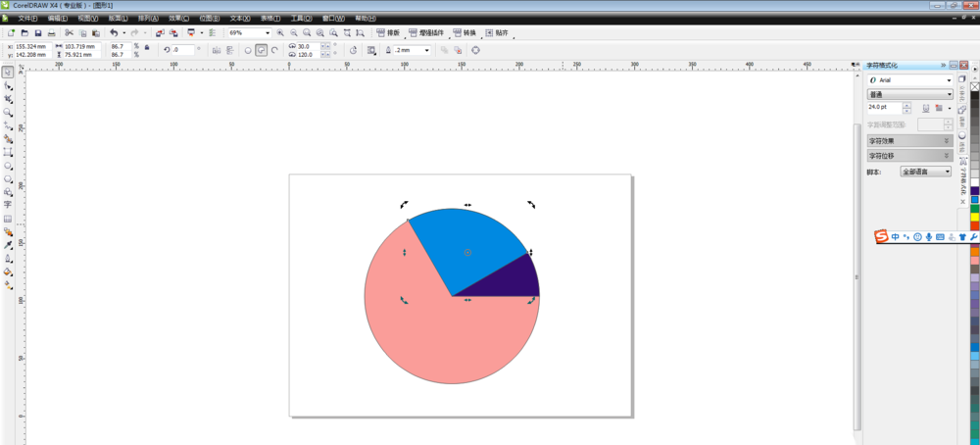Open the 文本(X) menu
The width and height of the screenshot is (980, 445).
(x=240, y=18)
